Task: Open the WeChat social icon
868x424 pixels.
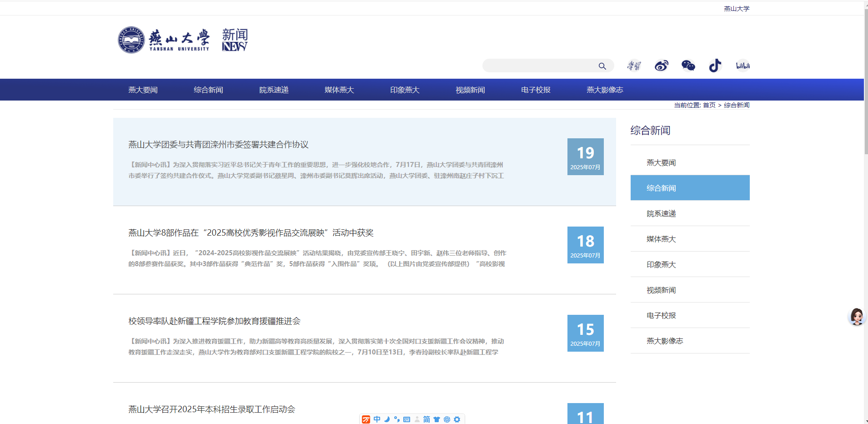Action: [x=688, y=66]
